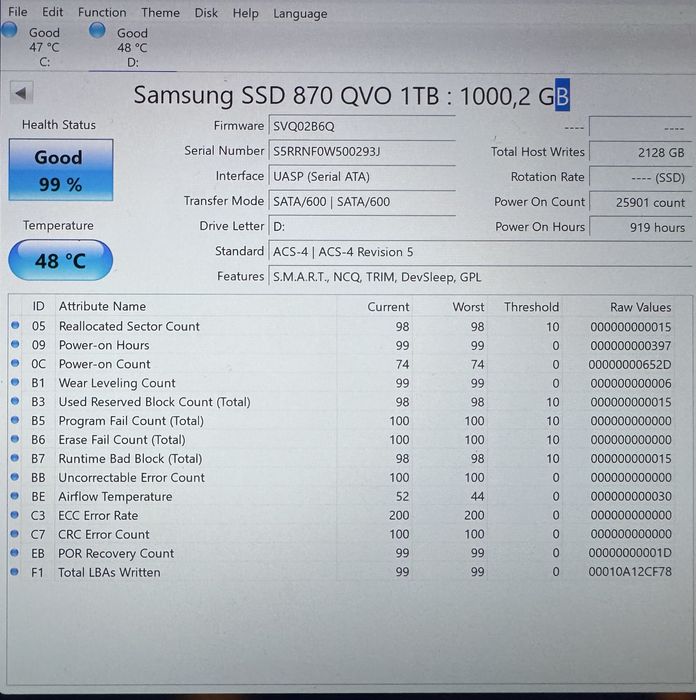Viewport: 696px width, 700px height.
Task: Click raw value 00010A12CF78
Action: tap(630, 572)
